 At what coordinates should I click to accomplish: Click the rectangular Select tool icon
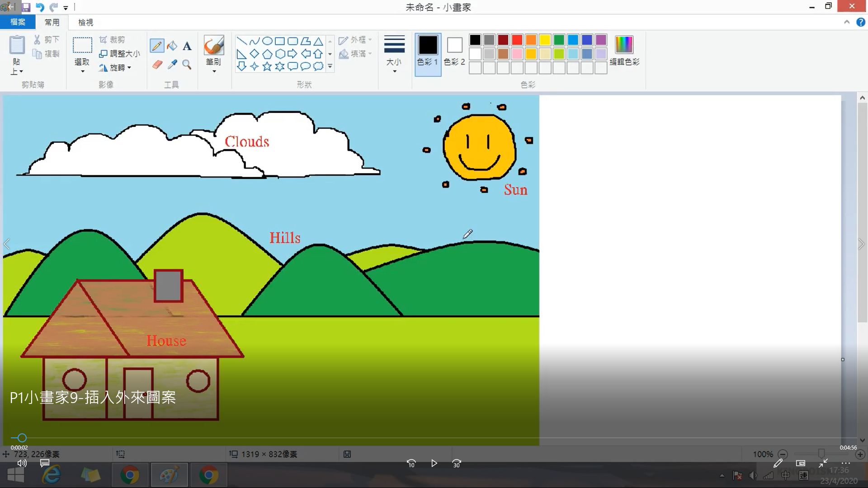pyautogui.click(x=82, y=45)
